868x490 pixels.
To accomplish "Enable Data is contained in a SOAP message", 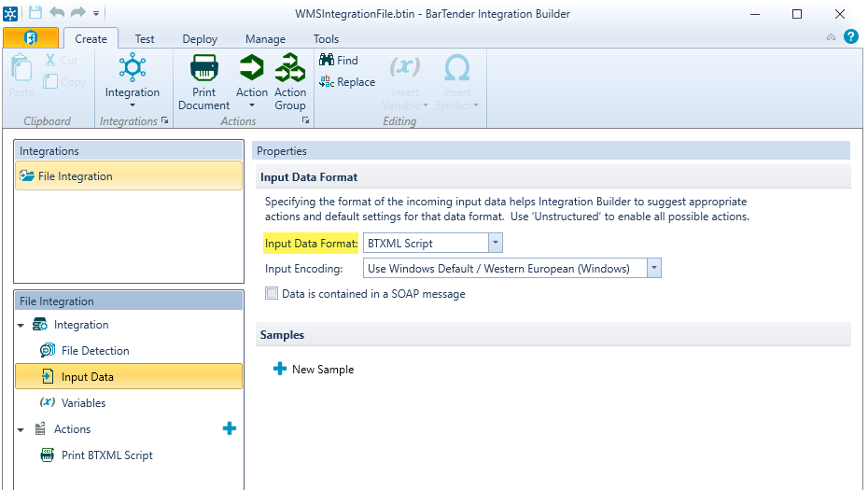I will 272,293.
